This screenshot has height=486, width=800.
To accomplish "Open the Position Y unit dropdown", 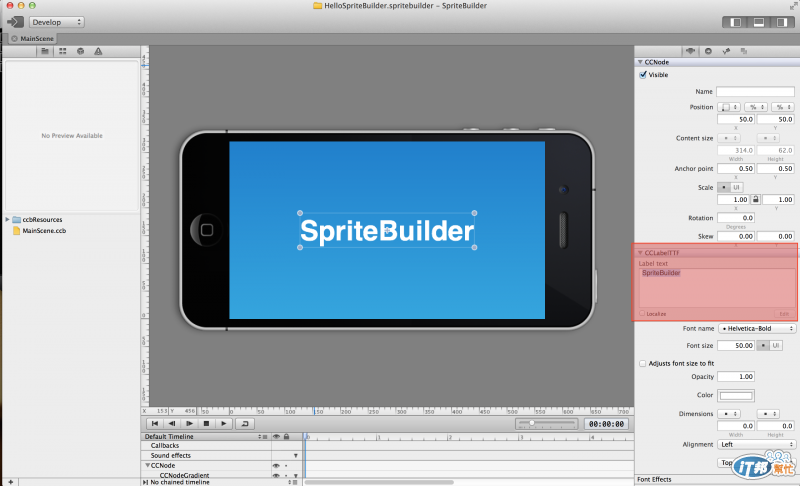I will click(782, 107).
